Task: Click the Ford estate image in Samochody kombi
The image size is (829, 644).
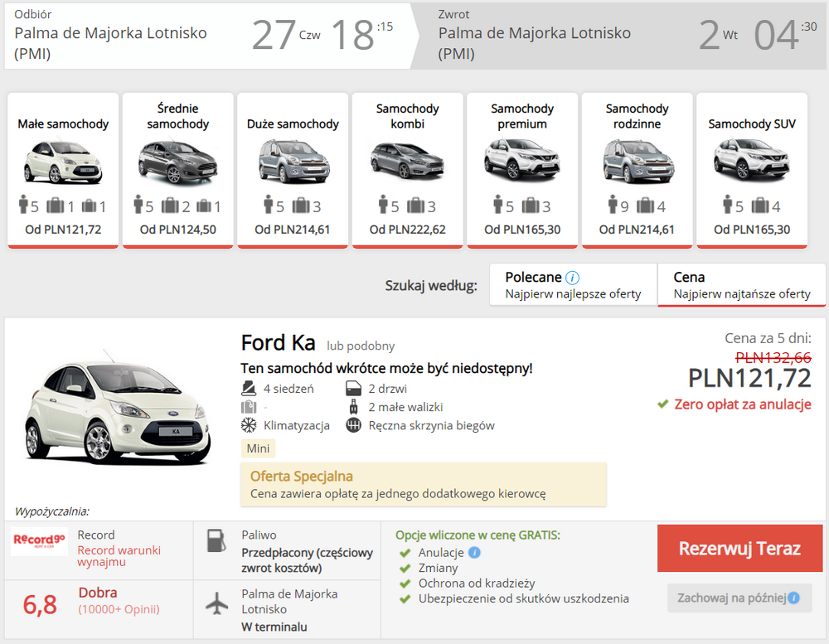Action: [407, 160]
